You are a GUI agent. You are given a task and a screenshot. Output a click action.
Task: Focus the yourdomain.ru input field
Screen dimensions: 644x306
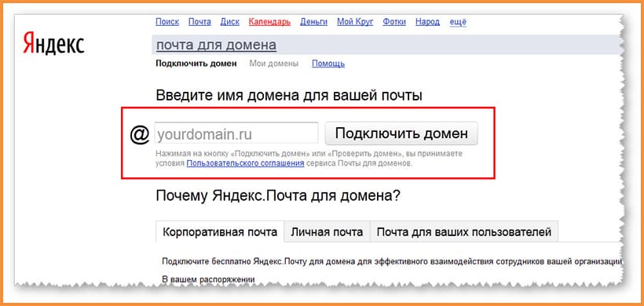[x=236, y=133]
